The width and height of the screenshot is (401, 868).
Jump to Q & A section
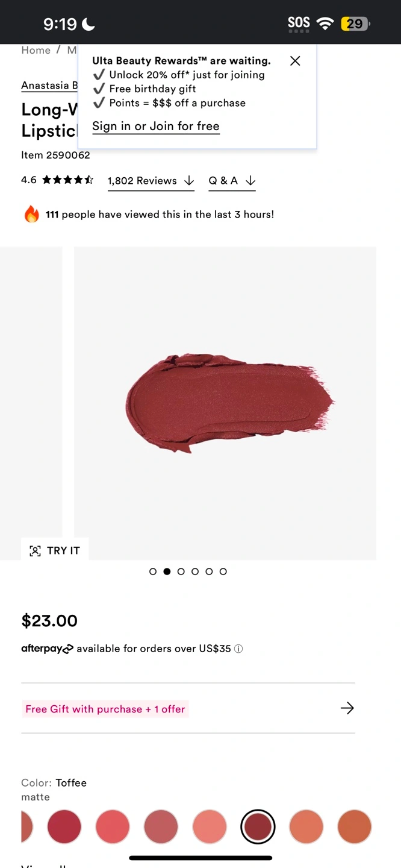tap(232, 181)
